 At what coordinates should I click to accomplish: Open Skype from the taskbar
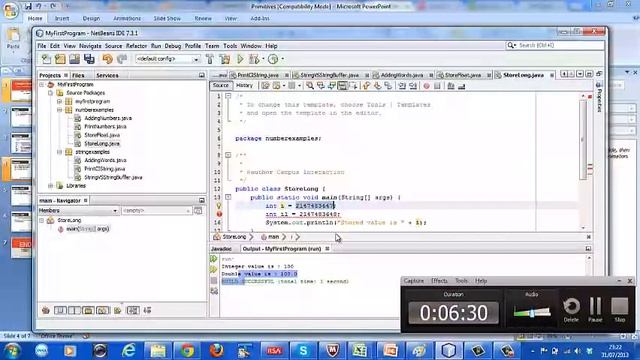pos(303,350)
